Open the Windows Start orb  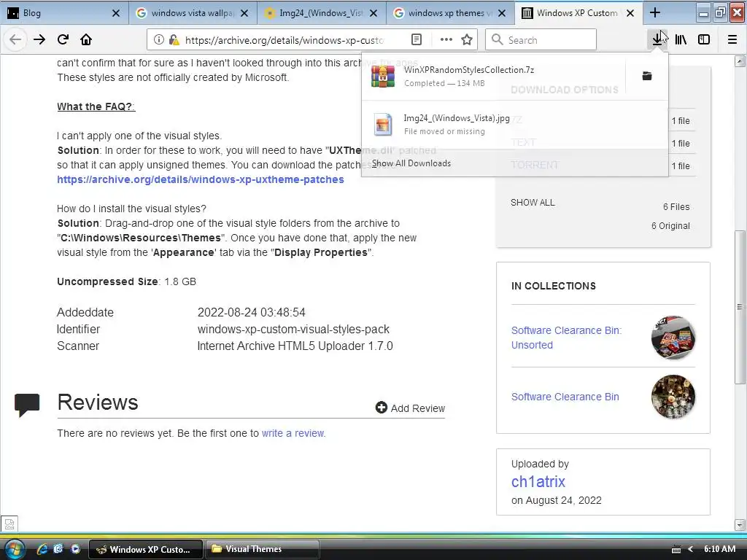(15, 548)
